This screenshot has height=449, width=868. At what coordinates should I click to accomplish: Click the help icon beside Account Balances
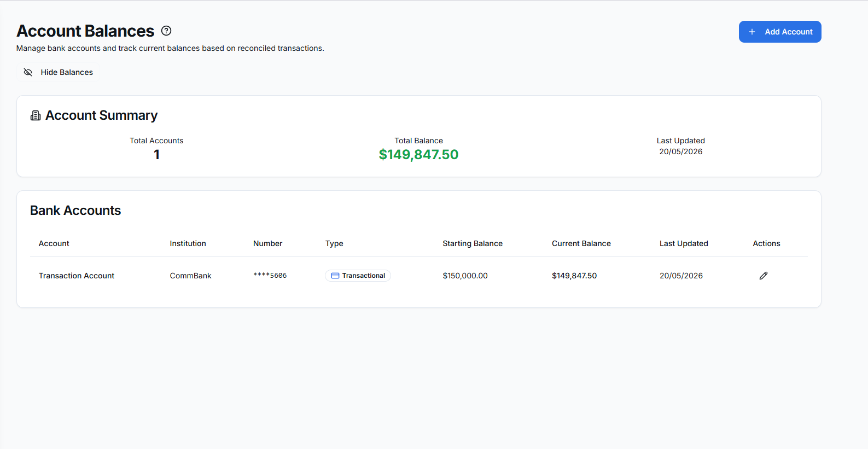(x=166, y=31)
